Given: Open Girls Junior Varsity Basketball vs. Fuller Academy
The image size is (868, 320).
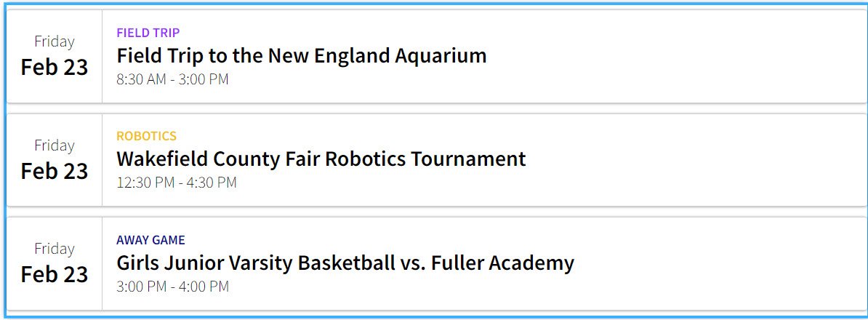Looking at the screenshot, I should (345, 263).
